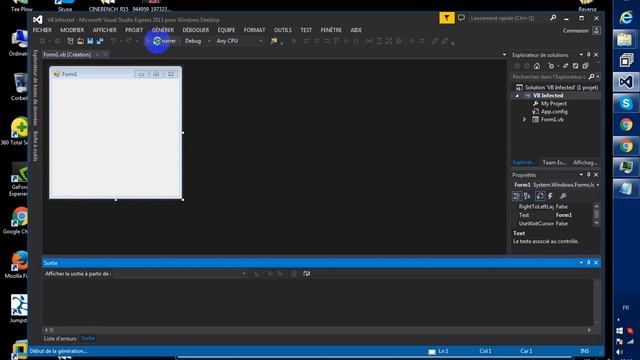Click the UseWaitCursor property row
Viewport: 640px width, 360px height.
click(x=553, y=224)
